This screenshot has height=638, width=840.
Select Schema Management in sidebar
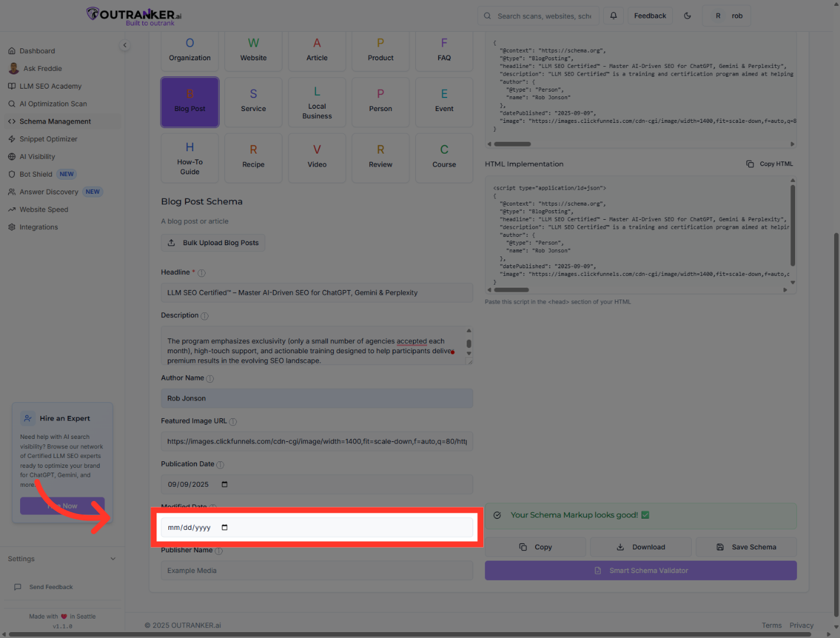[62, 122]
